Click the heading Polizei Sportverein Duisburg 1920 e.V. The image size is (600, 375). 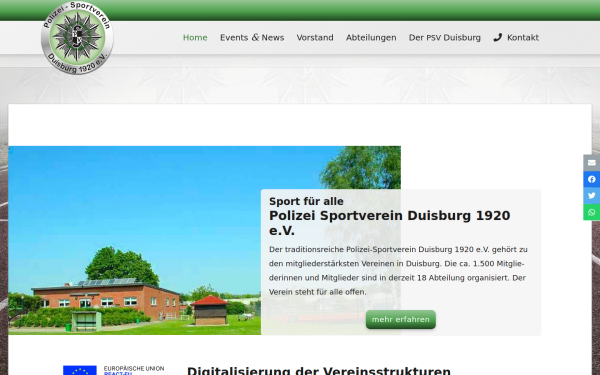(390, 223)
